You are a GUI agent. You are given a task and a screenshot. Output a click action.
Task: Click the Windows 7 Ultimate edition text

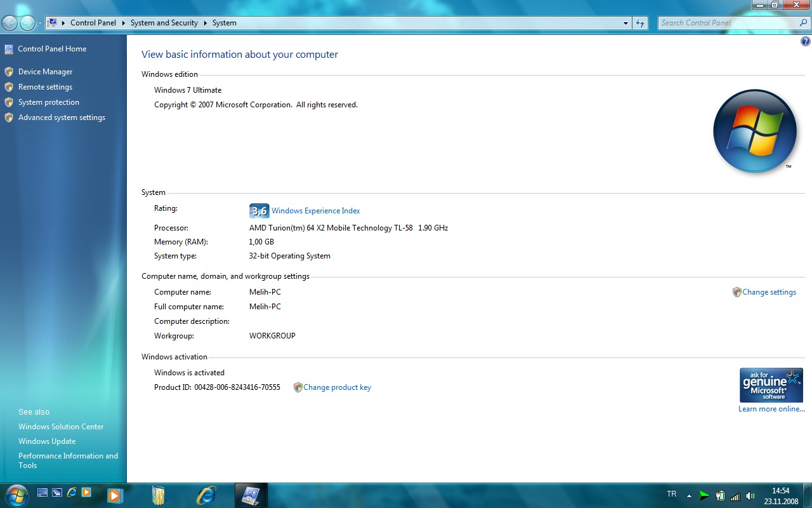(188, 90)
